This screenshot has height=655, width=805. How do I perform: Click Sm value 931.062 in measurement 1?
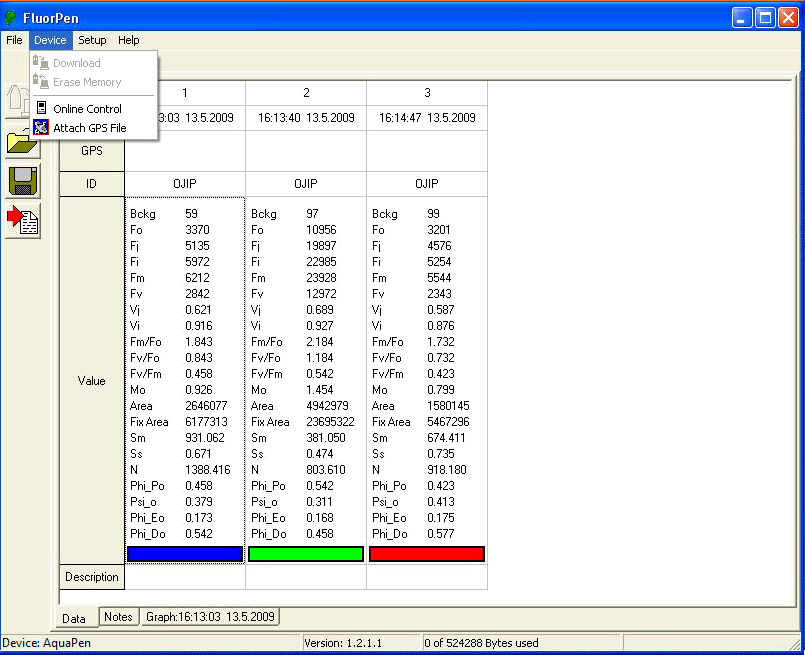[x=204, y=438]
